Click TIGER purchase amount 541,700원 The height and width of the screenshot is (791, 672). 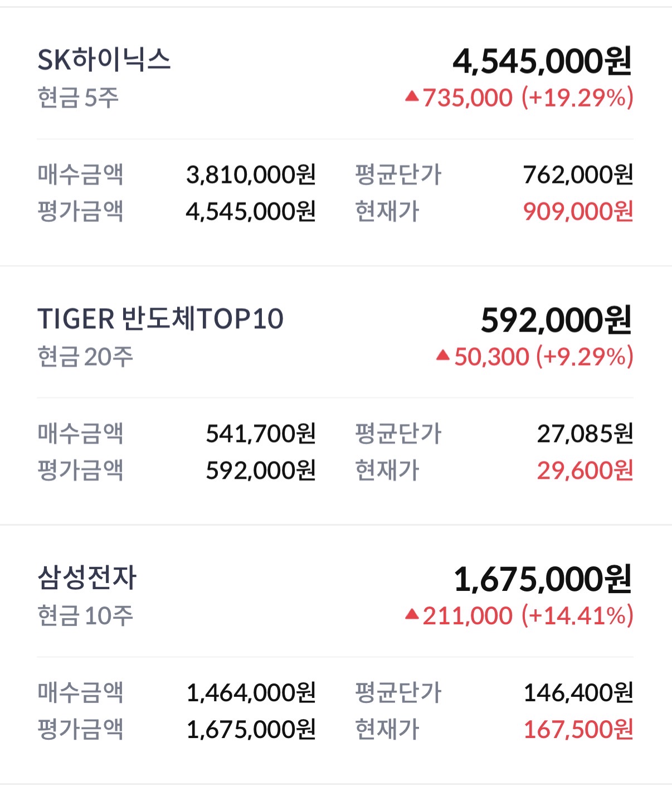pos(261,434)
